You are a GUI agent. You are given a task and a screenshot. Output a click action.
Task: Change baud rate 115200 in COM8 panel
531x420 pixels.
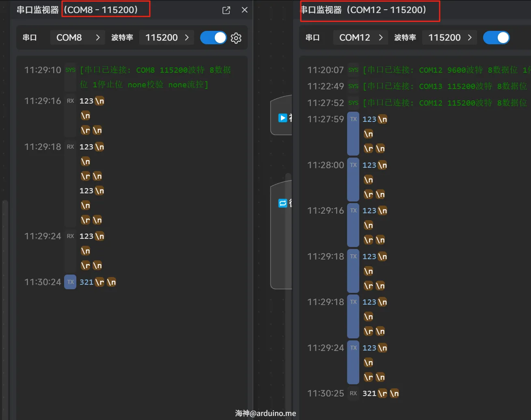[x=167, y=38]
